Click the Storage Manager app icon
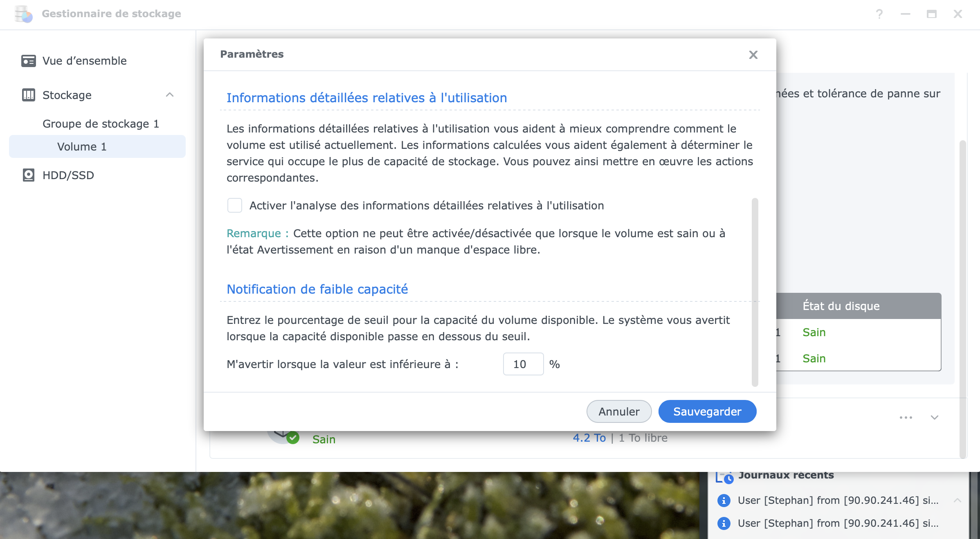Image resolution: width=980 pixels, height=539 pixels. coord(23,14)
